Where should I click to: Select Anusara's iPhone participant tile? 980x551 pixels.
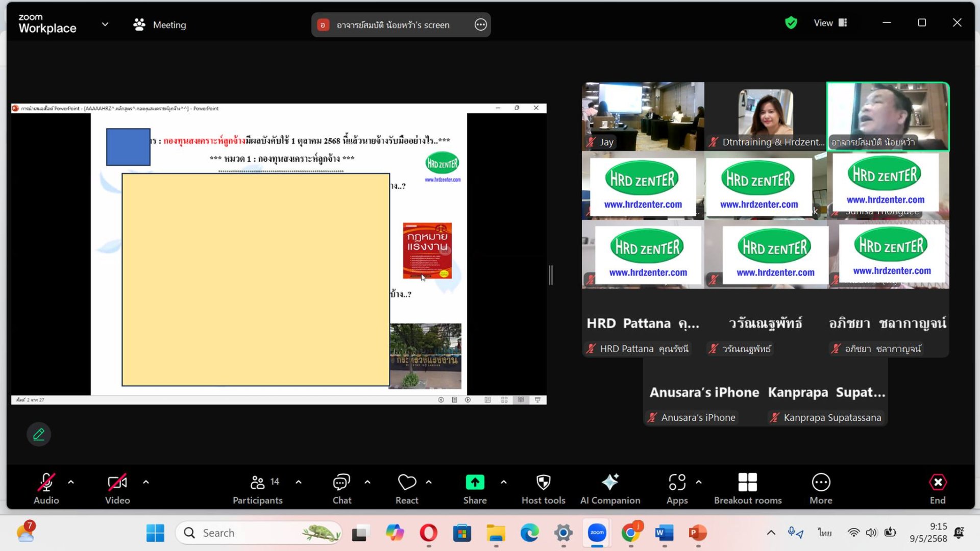(x=704, y=392)
